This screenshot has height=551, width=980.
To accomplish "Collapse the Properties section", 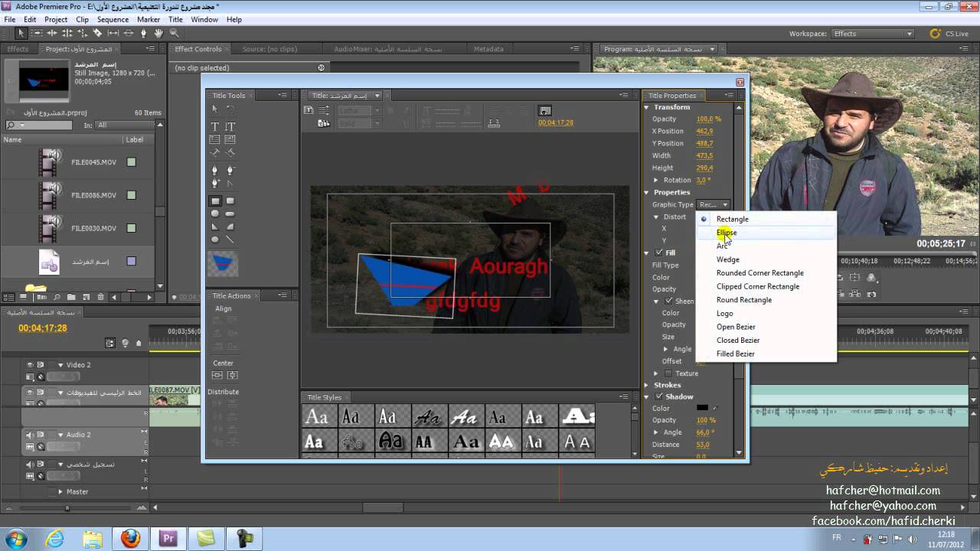I will pyautogui.click(x=647, y=192).
